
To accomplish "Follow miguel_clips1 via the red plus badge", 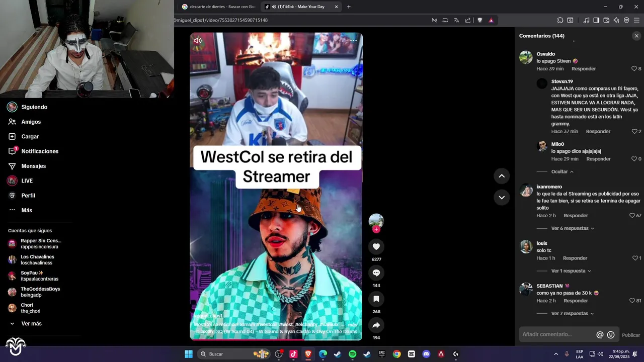I will (x=376, y=229).
